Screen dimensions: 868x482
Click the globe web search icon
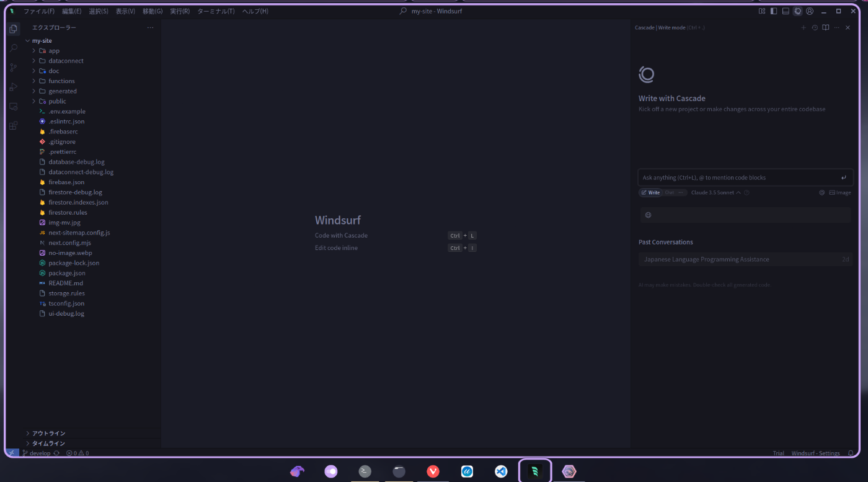[x=649, y=215]
